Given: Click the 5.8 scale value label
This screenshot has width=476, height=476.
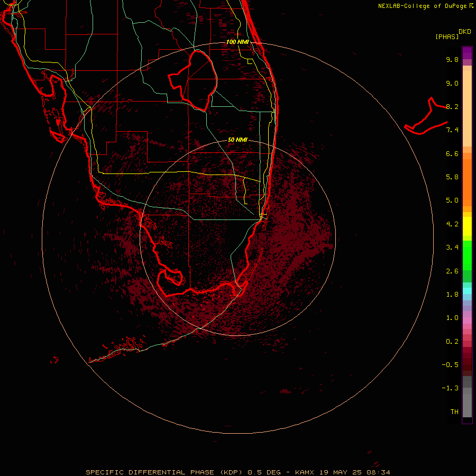Looking at the screenshot, I should (x=452, y=177).
